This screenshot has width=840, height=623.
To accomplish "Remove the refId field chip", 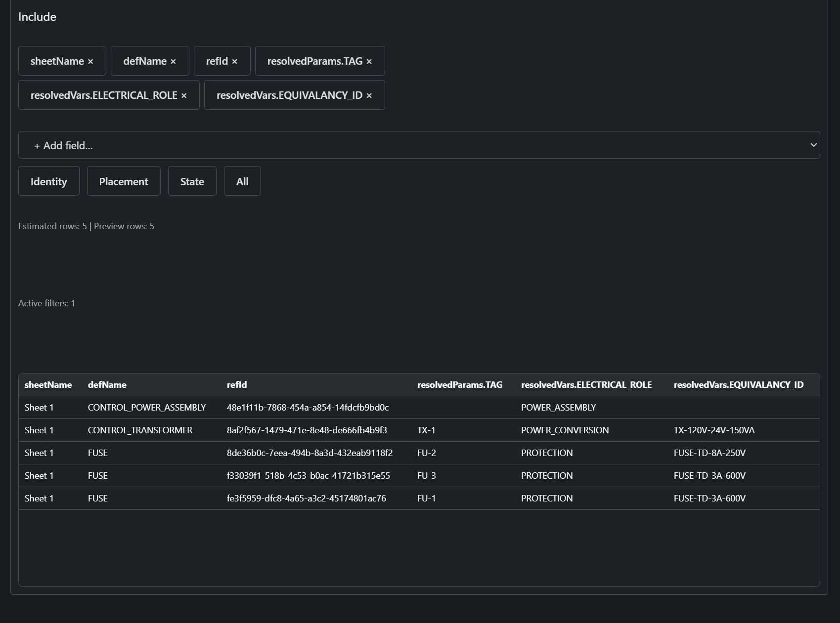I will (x=234, y=62).
